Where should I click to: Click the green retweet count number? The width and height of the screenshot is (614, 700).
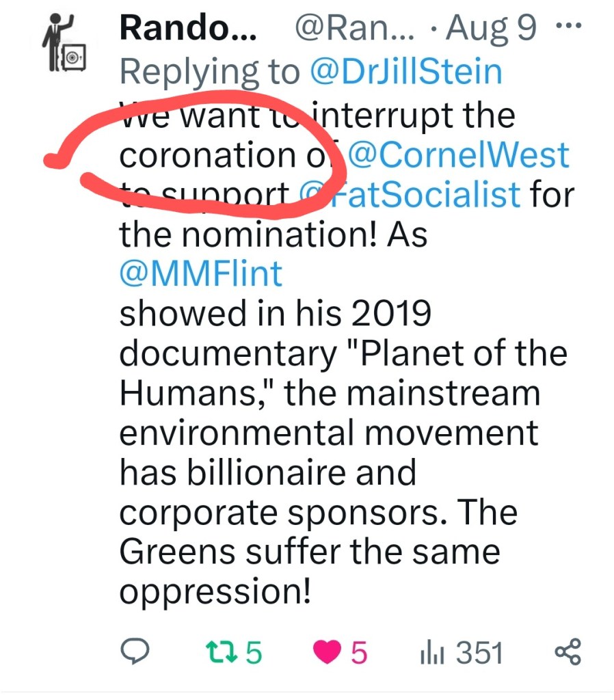tap(253, 653)
